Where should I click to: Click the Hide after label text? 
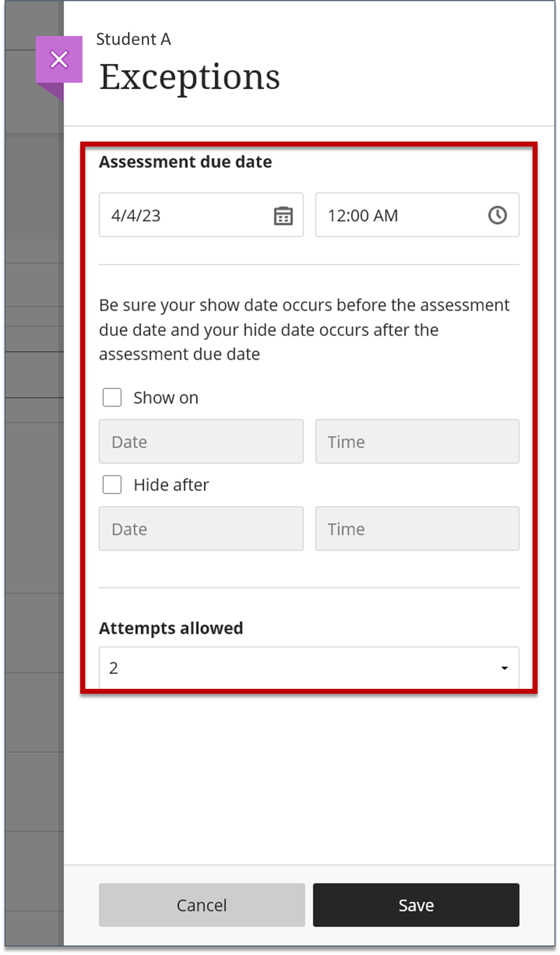[x=171, y=485]
